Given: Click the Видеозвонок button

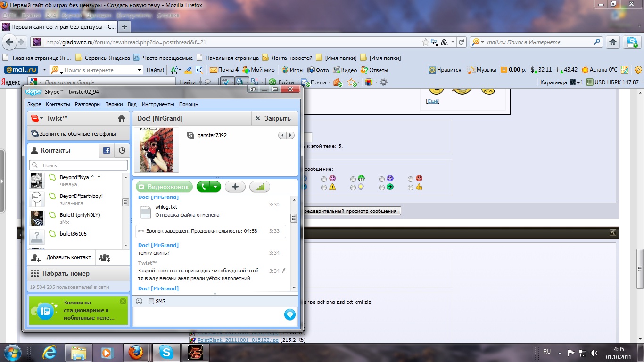Looking at the screenshot, I should pyautogui.click(x=164, y=187).
